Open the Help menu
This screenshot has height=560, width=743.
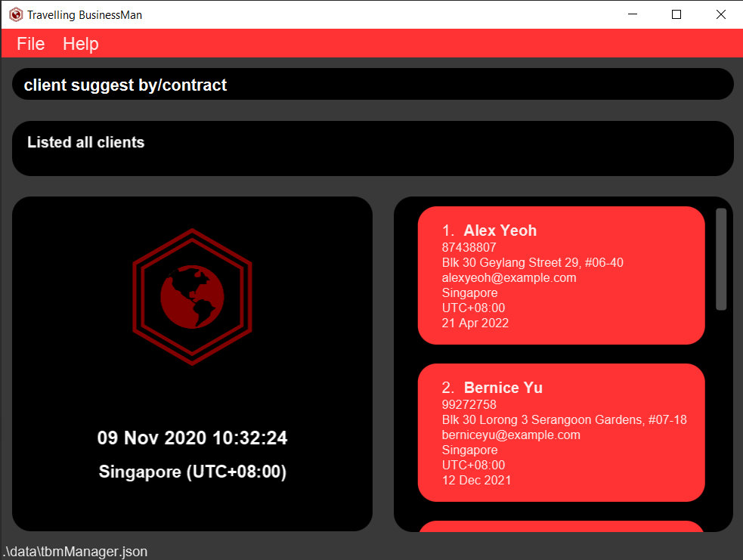point(81,44)
